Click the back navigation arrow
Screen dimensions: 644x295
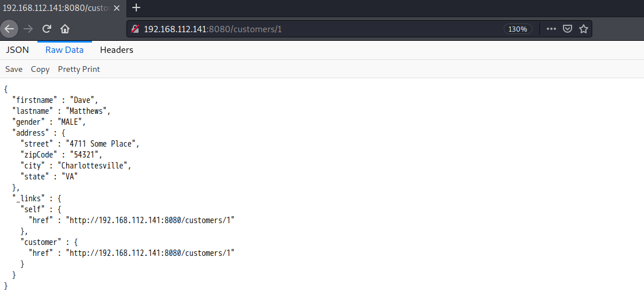(x=9, y=29)
